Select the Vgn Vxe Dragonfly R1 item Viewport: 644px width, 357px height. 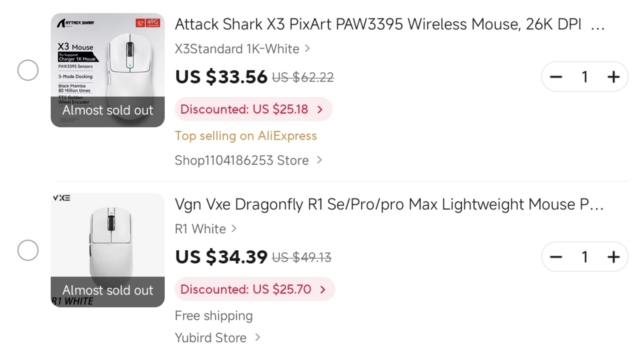28,250
